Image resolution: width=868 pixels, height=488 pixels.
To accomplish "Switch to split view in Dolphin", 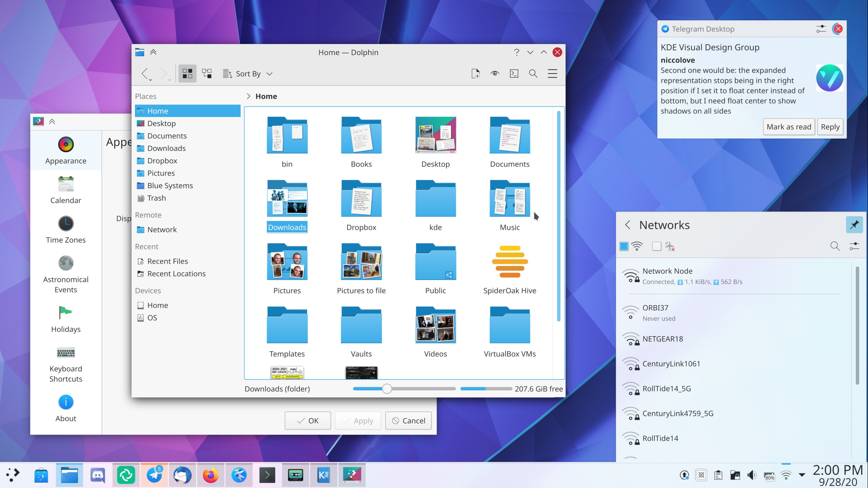I will pos(207,74).
